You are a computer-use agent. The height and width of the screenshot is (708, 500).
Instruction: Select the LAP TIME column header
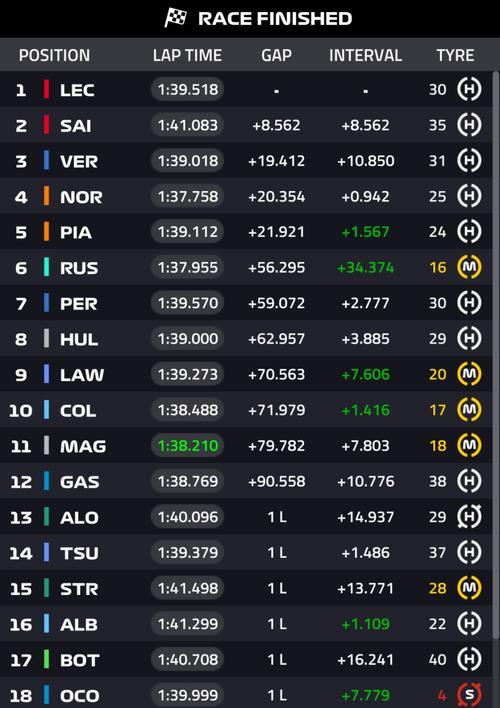click(187, 56)
